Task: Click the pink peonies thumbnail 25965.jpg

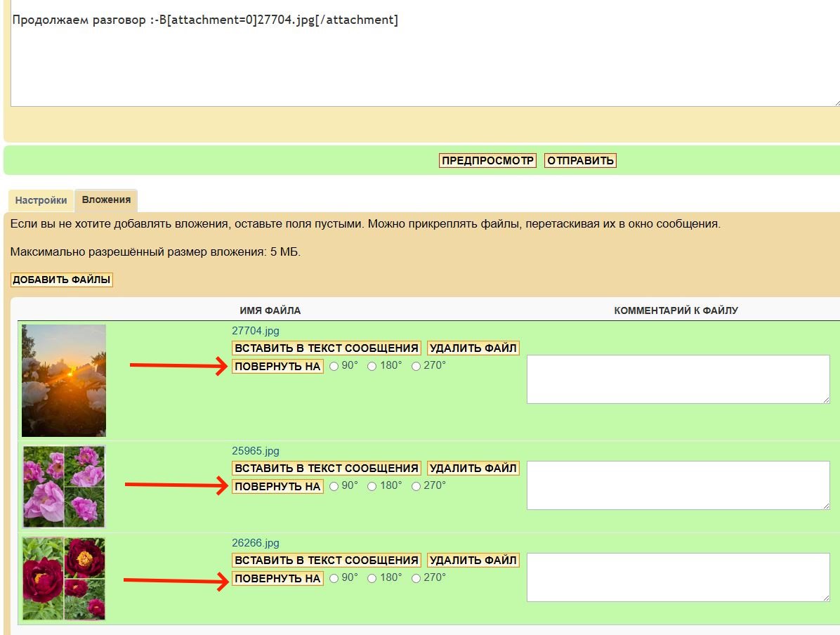Action: [64, 487]
